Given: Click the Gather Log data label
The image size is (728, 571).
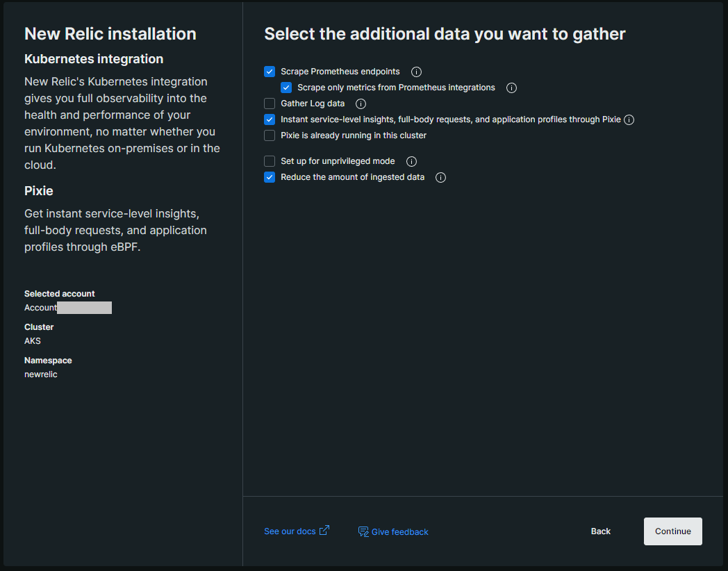Looking at the screenshot, I should coord(313,104).
